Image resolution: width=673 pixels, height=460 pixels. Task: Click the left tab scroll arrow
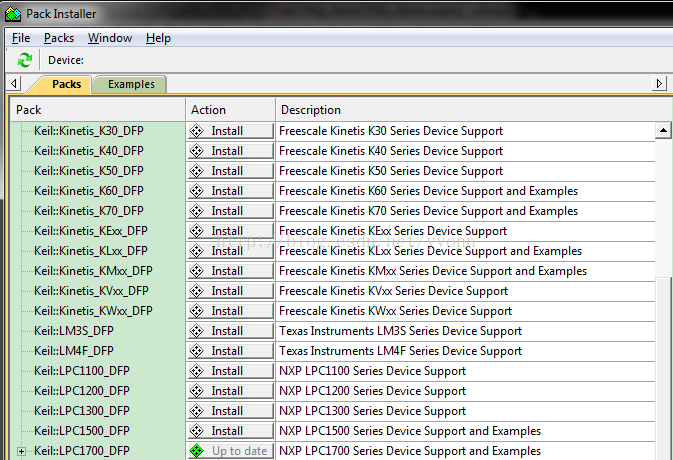point(14,83)
